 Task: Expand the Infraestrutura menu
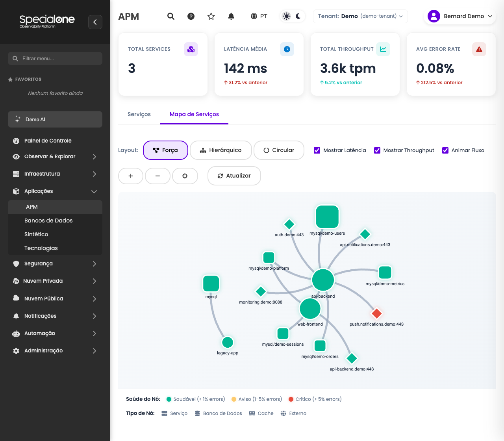coord(55,174)
